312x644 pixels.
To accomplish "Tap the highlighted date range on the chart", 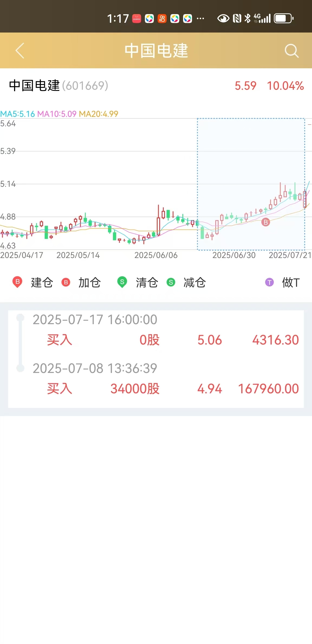I will coord(251,184).
